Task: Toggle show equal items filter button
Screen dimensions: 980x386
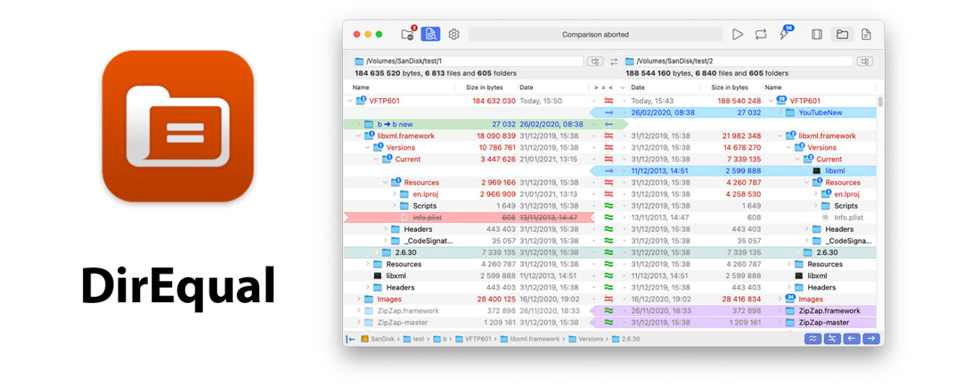Action: point(814,338)
